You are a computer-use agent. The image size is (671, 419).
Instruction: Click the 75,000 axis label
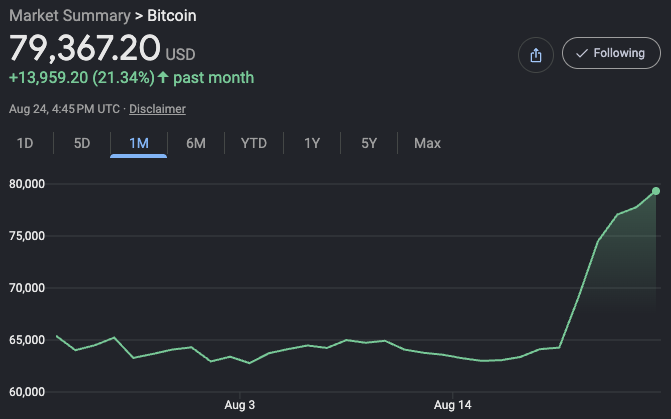[x=27, y=236]
